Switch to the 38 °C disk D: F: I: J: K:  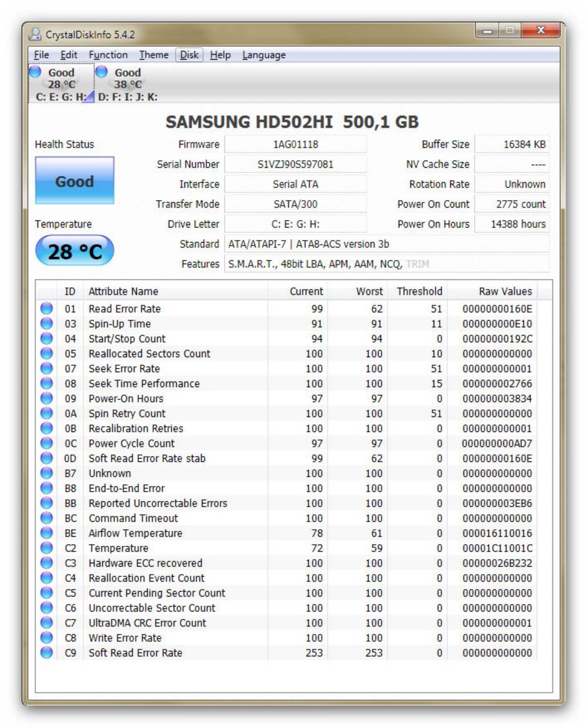click(x=128, y=84)
